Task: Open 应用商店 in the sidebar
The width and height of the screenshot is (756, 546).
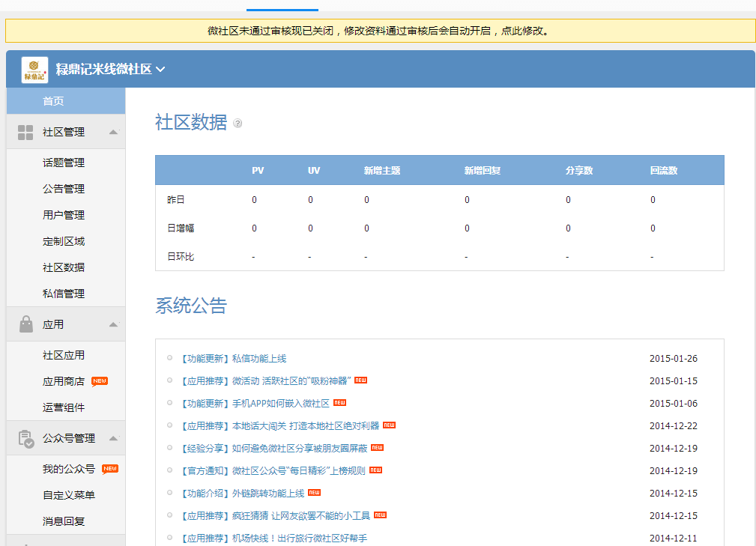Action: tap(64, 381)
